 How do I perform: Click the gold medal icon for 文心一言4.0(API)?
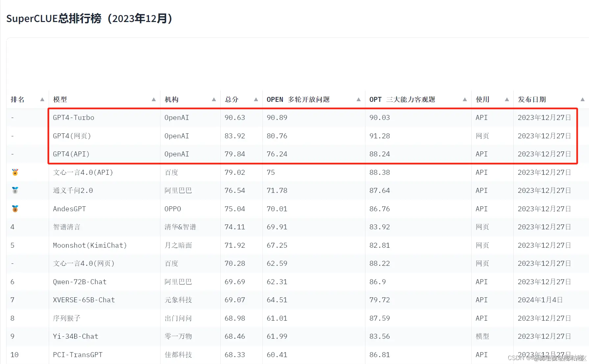coord(15,172)
